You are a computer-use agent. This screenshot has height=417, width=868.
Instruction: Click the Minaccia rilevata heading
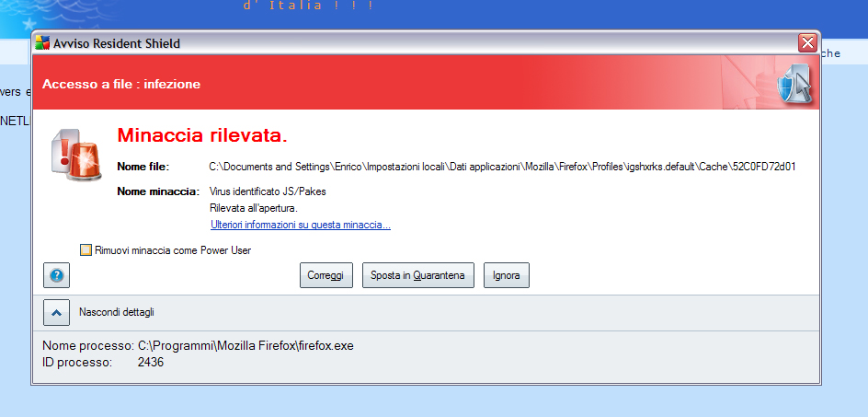point(202,135)
